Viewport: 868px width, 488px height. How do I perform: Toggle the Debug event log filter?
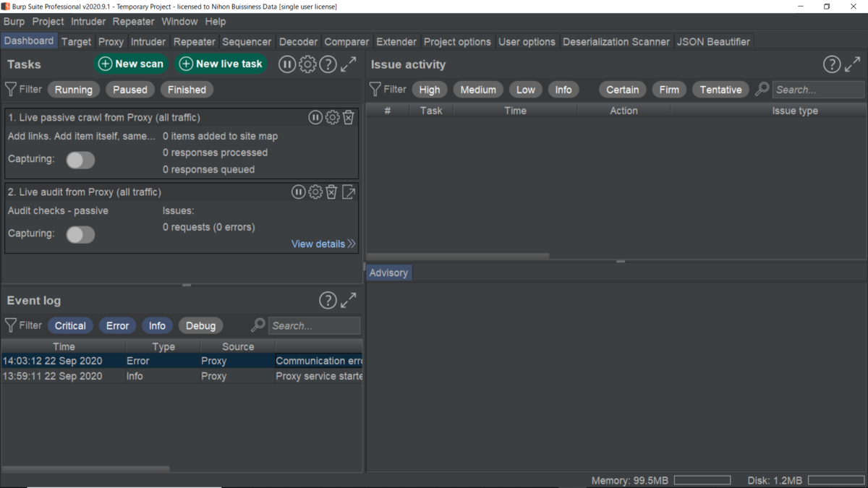click(200, 325)
